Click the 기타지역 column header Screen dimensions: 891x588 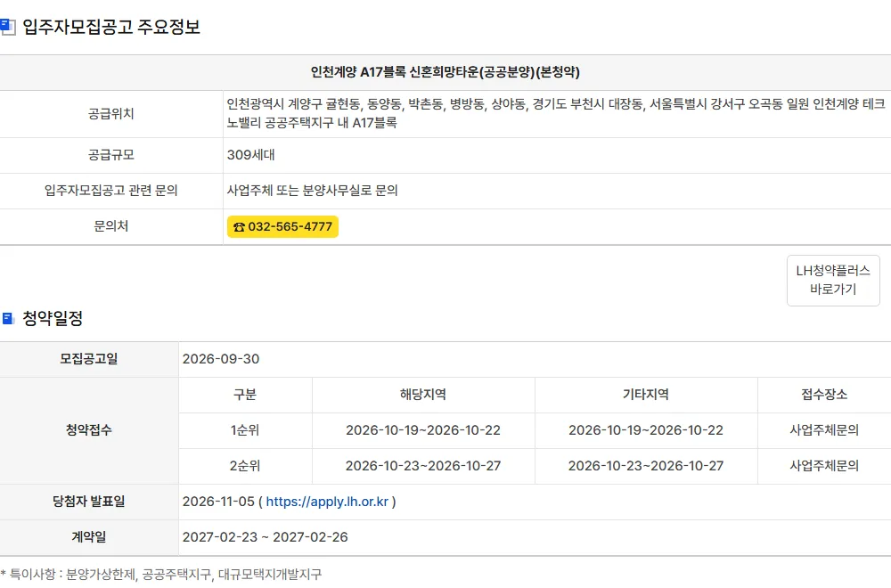645,395
